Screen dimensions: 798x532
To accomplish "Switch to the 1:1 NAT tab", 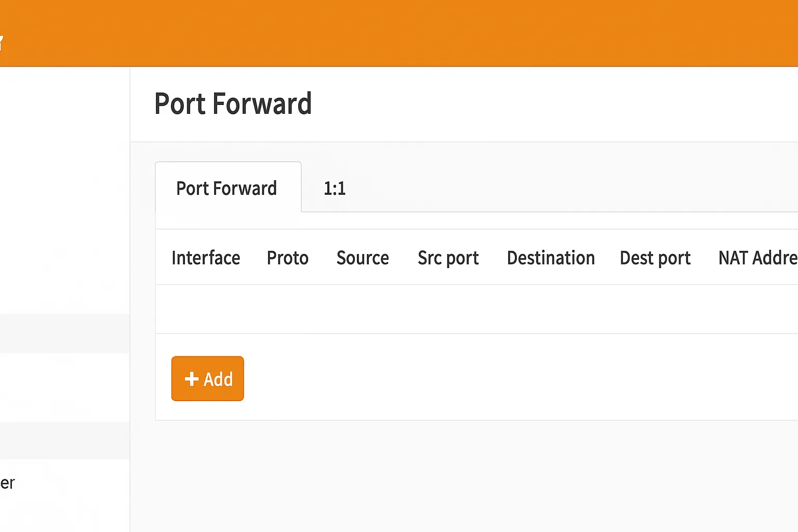I will click(334, 188).
